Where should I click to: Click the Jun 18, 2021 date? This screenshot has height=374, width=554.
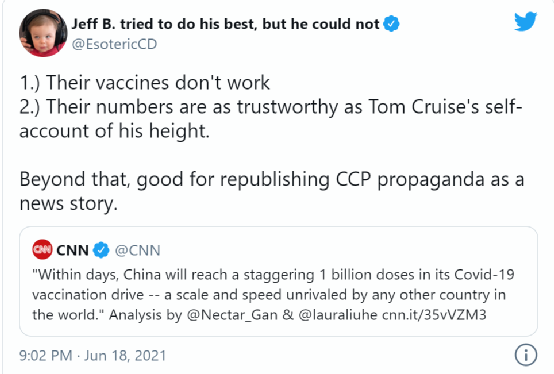pos(125,355)
